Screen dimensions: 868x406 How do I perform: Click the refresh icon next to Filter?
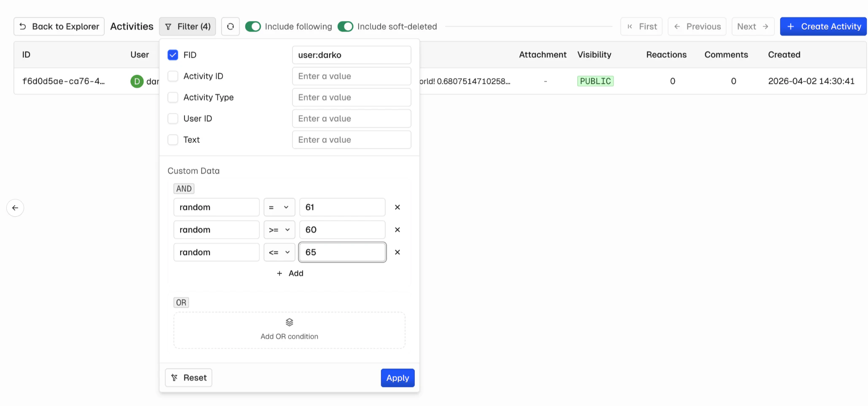point(230,27)
